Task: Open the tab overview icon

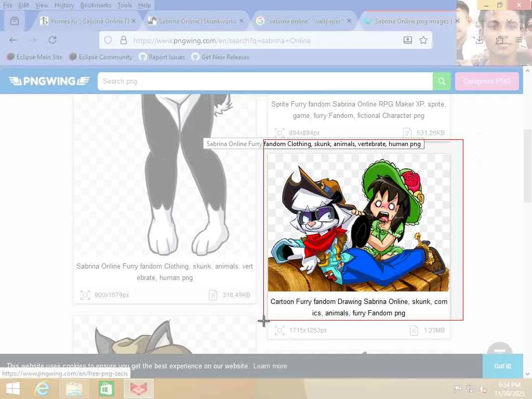Action: click(15, 21)
